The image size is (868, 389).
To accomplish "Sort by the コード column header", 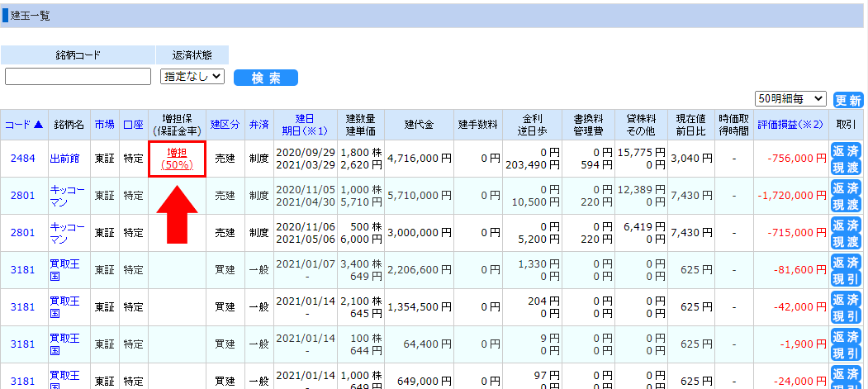I will 24,125.
